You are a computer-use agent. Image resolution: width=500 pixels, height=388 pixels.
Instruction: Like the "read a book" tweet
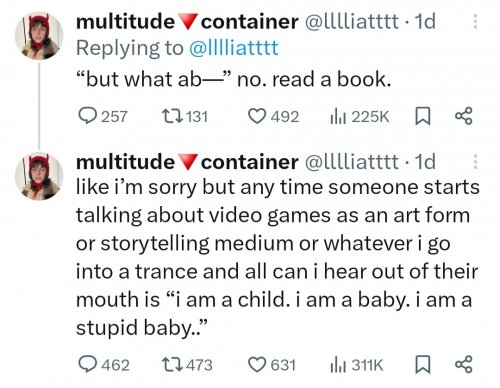273,116
